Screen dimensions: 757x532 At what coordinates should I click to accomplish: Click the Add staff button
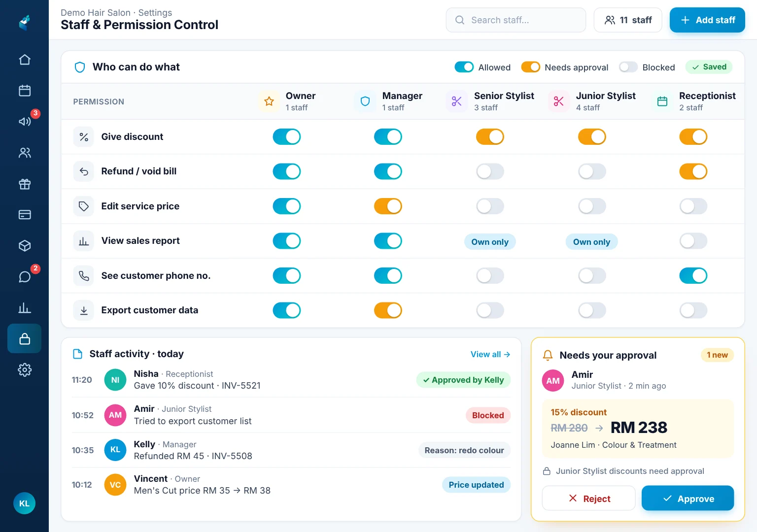click(707, 20)
